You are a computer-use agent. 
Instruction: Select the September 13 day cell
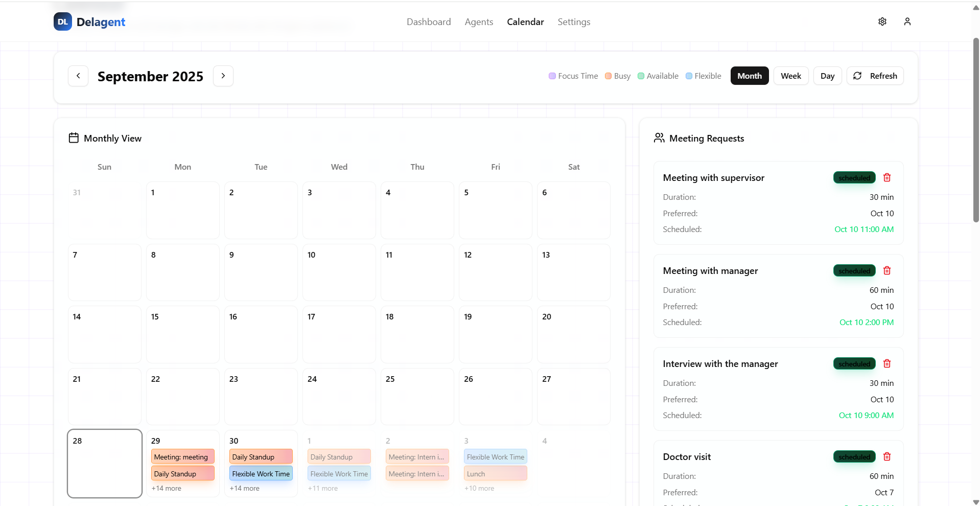point(573,272)
